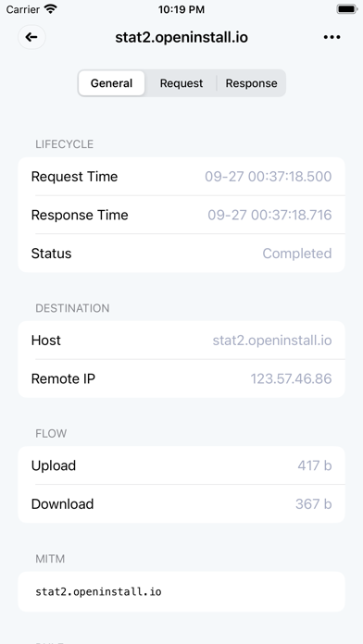Select the General segment
The width and height of the screenshot is (363, 644).
[111, 83]
